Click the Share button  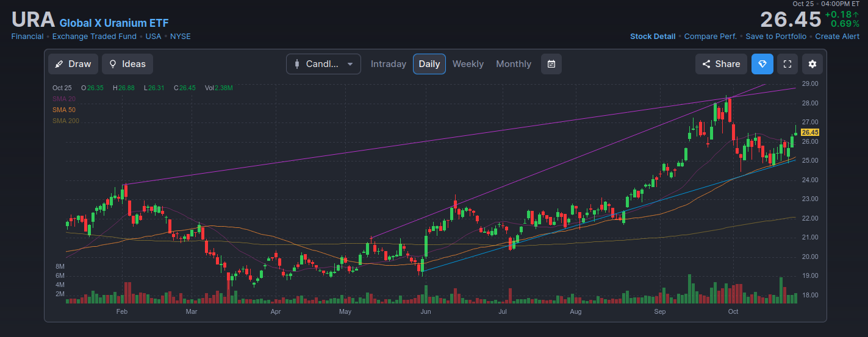click(721, 64)
